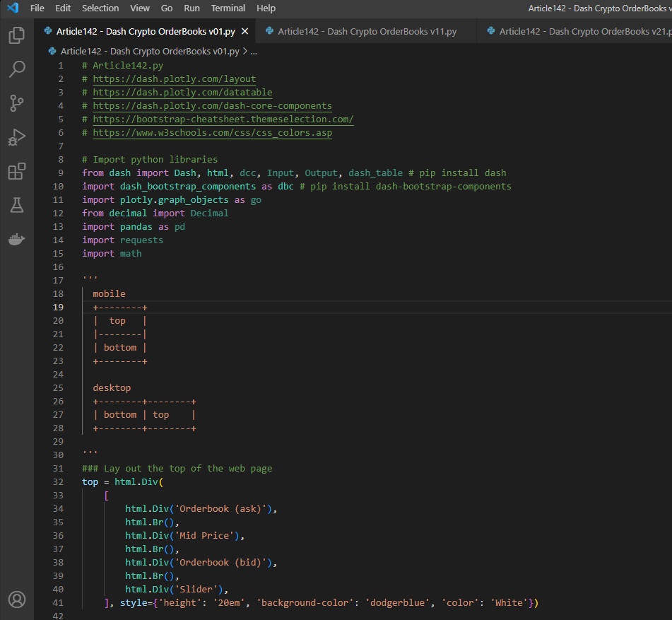Open the Help menu
The image size is (672, 620).
point(266,8)
